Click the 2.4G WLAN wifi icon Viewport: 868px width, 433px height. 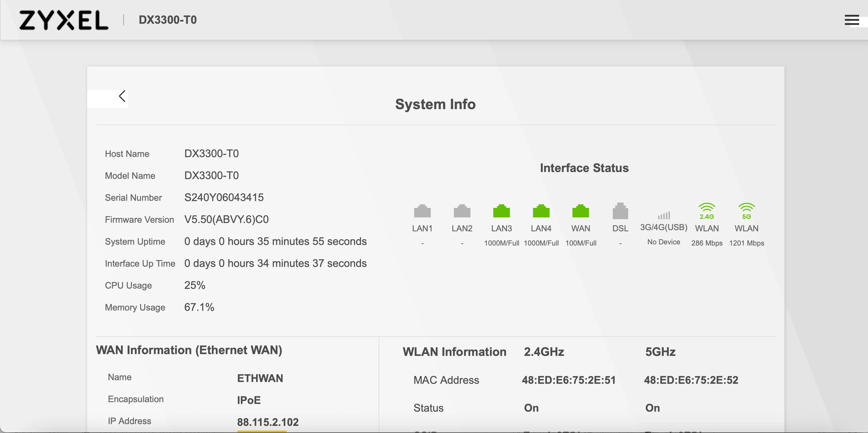click(707, 211)
